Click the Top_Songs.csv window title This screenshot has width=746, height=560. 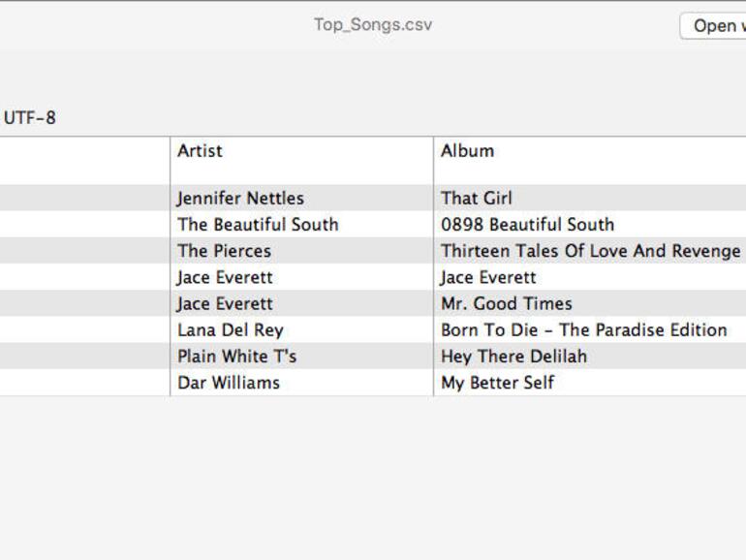pyautogui.click(x=373, y=24)
